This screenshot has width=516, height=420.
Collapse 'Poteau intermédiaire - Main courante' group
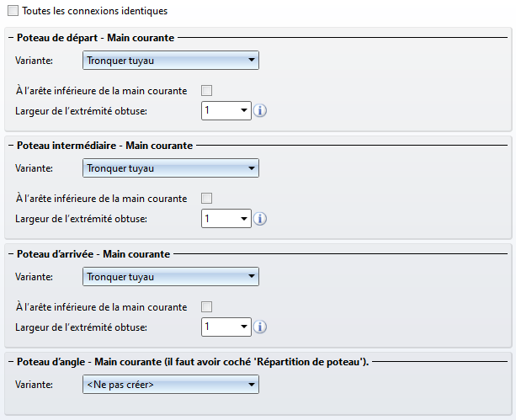[11, 145]
